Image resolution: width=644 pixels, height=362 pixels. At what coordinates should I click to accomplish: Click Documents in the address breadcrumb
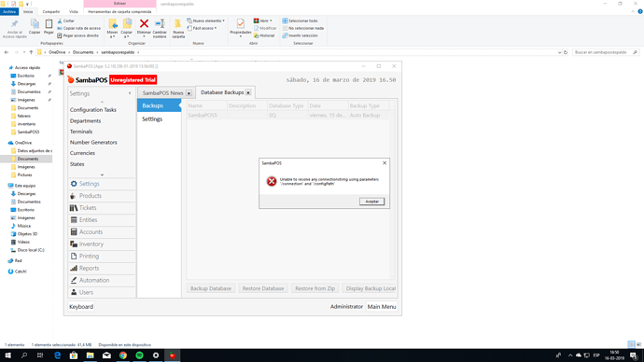[83, 52]
